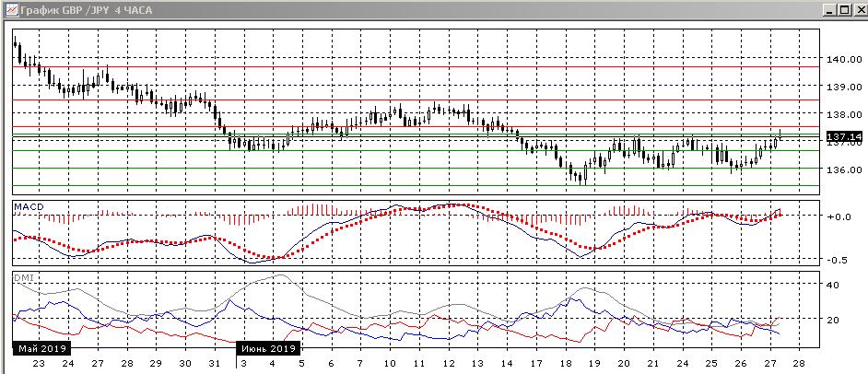Viewport: 868px width, 374px height.
Task: Click the 40 level on DMI scale
Action: [833, 285]
